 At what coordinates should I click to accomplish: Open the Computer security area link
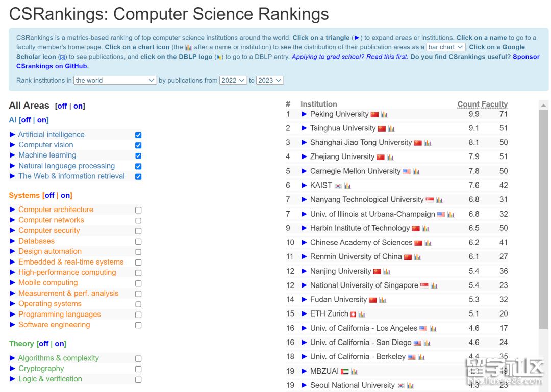pos(49,230)
